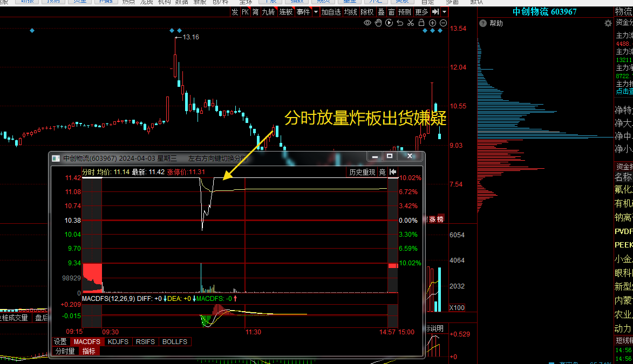Image resolution: width=633 pixels, height=364 pixels.
Task: Click the jump-to-end arrow icon
Action: tap(435, 12)
